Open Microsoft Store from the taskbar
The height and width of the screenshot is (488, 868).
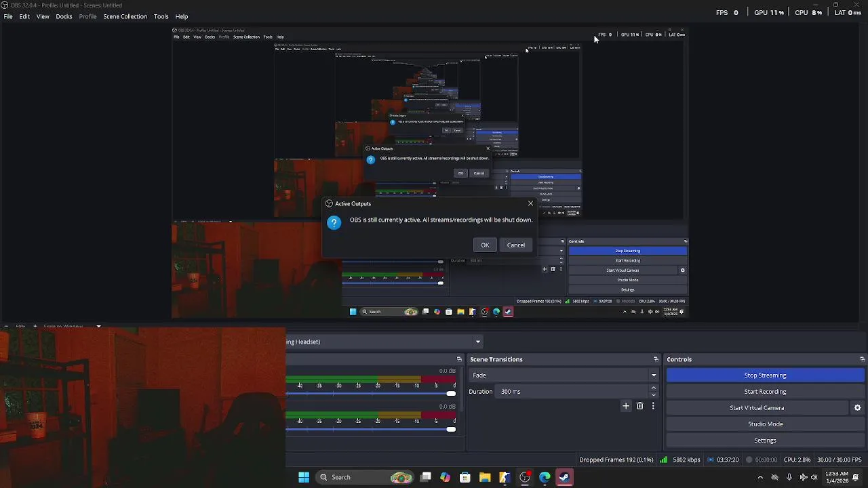[x=465, y=477]
